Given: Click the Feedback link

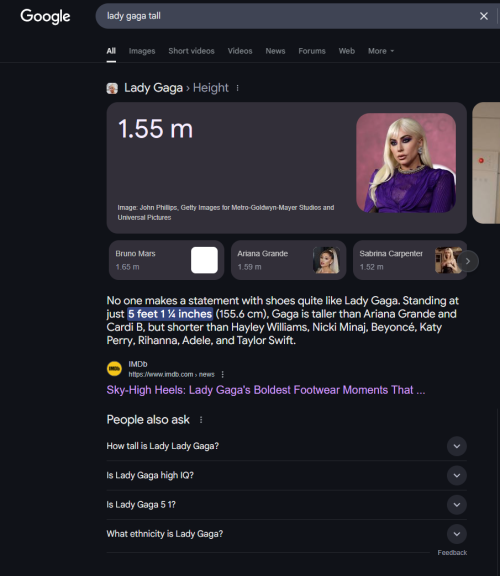Looking at the screenshot, I should [x=452, y=552].
